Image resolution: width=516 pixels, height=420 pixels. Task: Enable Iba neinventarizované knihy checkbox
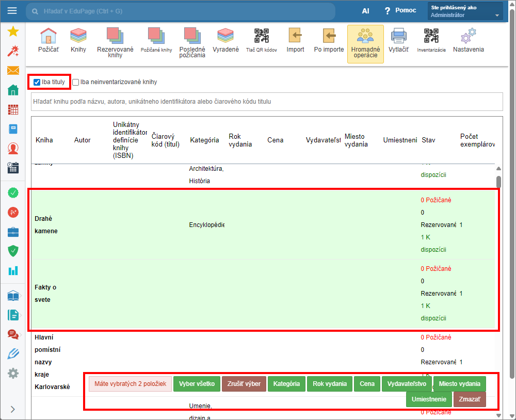pyautogui.click(x=76, y=82)
